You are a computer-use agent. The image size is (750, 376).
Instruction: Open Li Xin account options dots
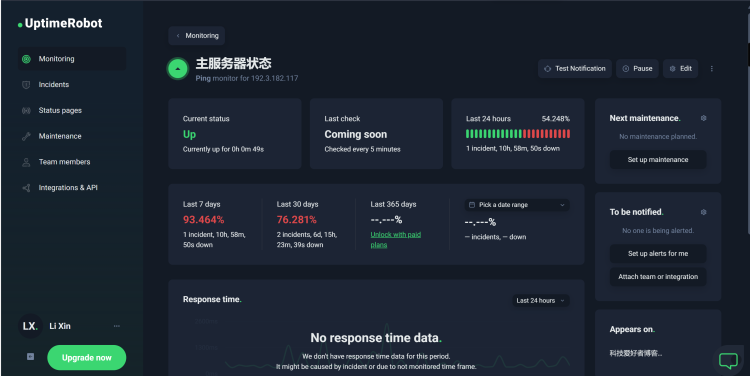point(117,326)
